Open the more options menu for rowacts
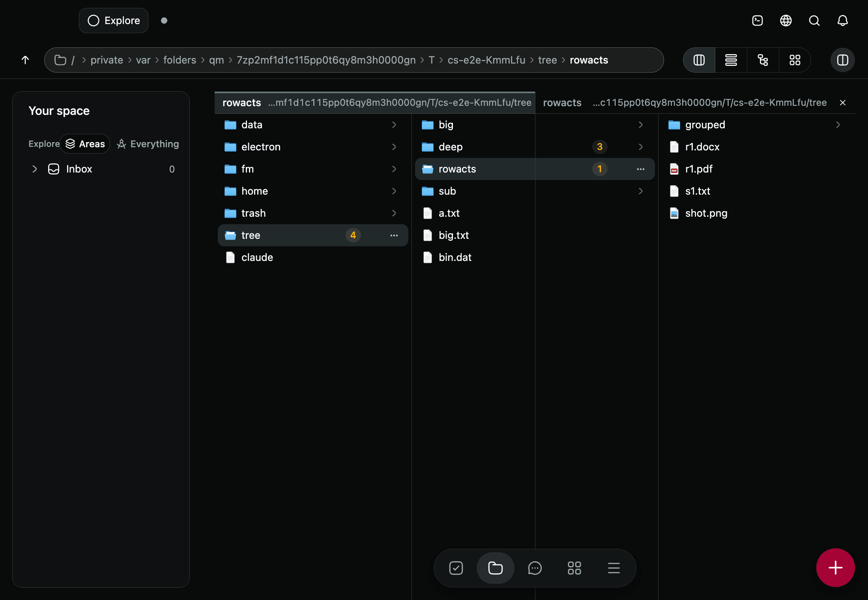The height and width of the screenshot is (600, 868). tap(641, 169)
